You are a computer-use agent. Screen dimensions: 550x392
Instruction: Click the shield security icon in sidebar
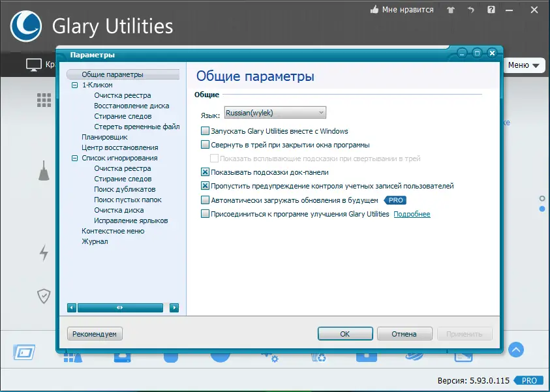[44, 296]
